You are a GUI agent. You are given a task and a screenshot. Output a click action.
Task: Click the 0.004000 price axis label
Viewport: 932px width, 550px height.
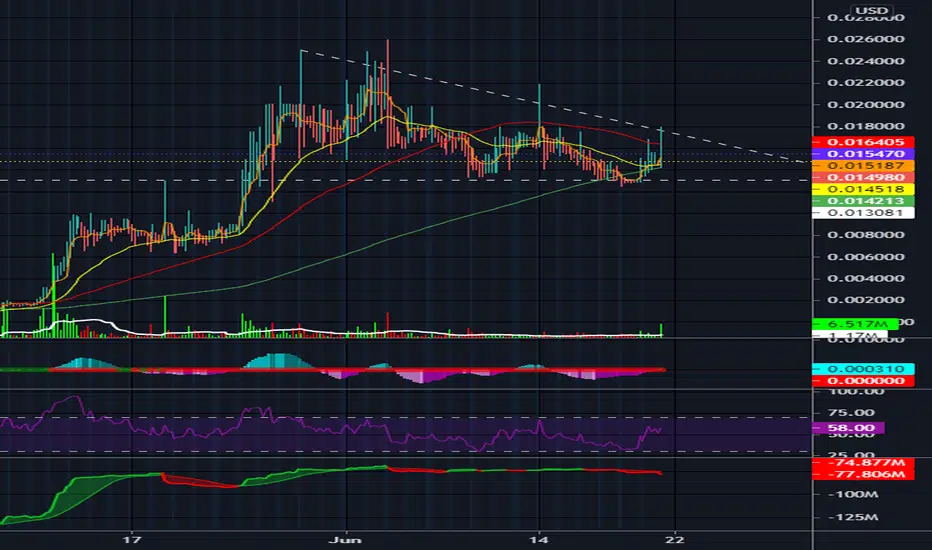[x=866, y=278]
